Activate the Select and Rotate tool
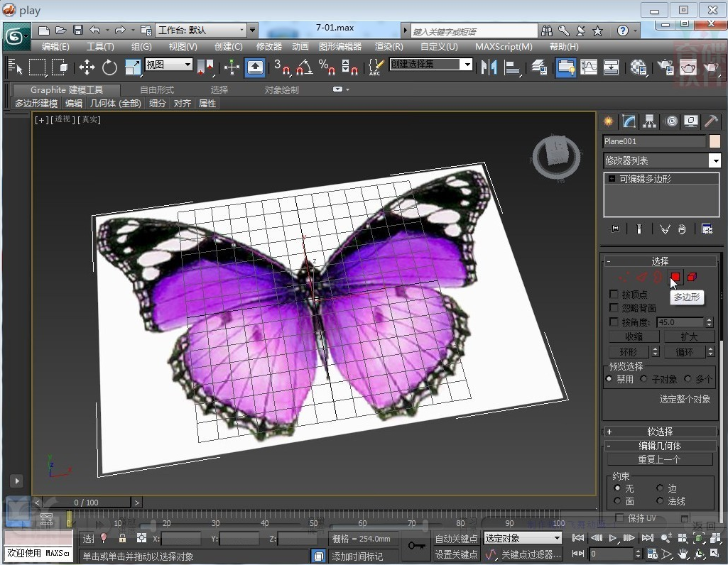Viewport: 728px width, 565px height. 109,67
